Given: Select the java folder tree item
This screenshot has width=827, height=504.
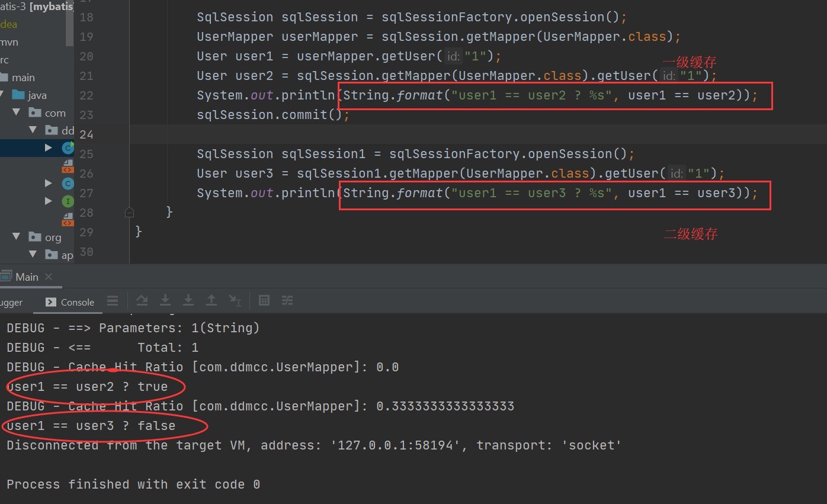Looking at the screenshot, I should [x=37, y=95].
